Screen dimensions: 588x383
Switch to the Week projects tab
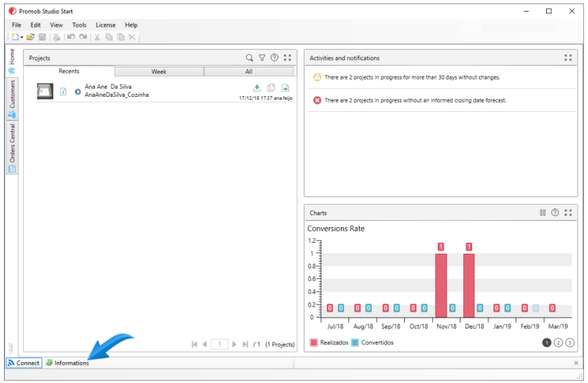click(x=159, y=72)
